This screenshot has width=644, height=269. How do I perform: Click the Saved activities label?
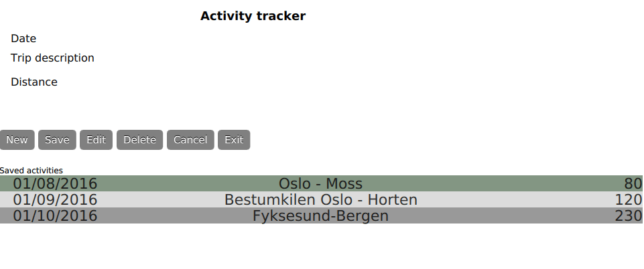[x=31, y=171]
